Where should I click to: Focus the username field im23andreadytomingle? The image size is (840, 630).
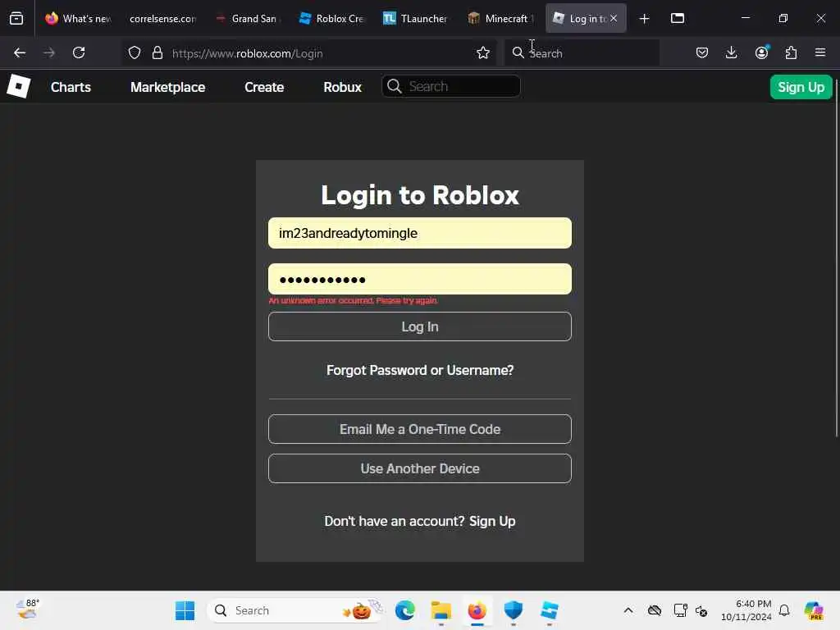pyautogui.click(x=420, y=233)
